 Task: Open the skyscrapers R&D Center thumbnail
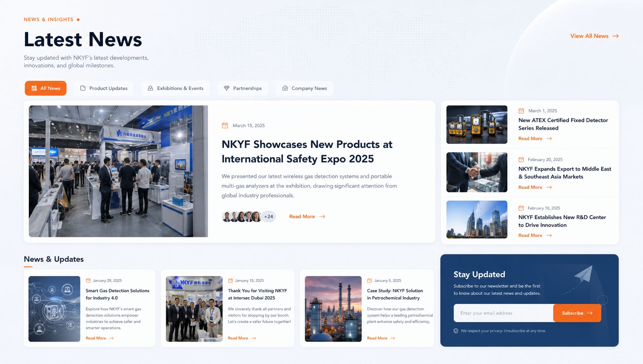[477, 219]
